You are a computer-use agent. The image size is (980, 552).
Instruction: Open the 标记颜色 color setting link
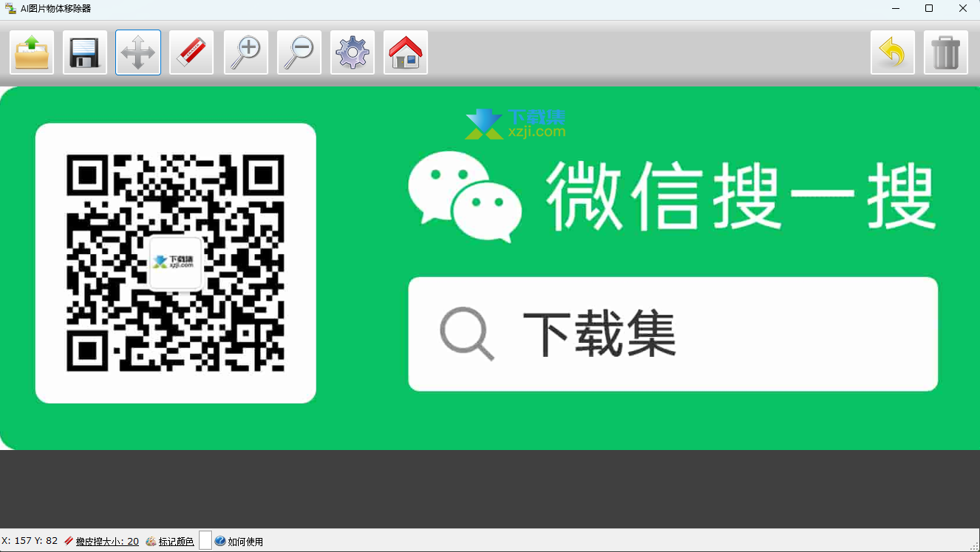(x=176, y=542)
